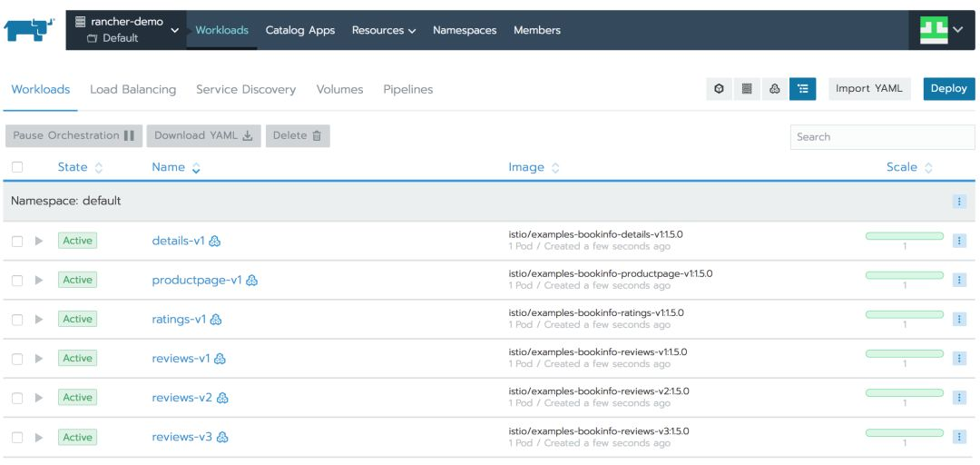The image size is (980, 465).
Task: Toggle the select-all checkbox in header
Action: click(x=17, y=167)
